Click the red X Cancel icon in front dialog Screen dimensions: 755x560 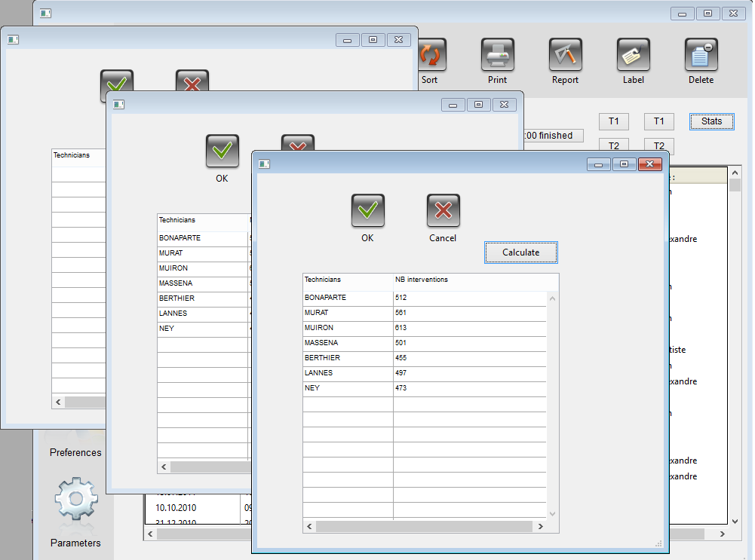pyautogui.click(x=443, y=210)
